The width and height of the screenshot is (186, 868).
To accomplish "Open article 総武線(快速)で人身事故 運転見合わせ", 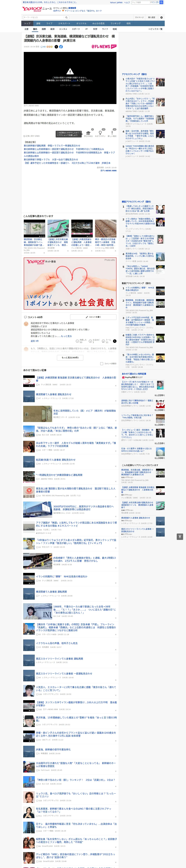I will point(56,460).
